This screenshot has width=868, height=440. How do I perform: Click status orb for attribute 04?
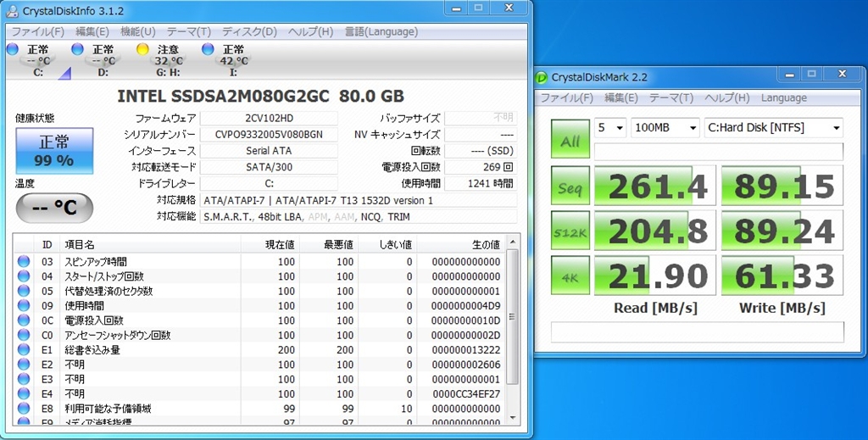[23, 276]
